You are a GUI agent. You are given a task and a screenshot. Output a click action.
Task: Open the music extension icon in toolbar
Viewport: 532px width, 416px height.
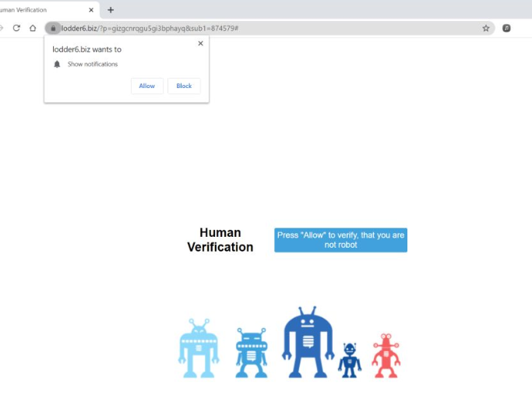pos(506,28)
